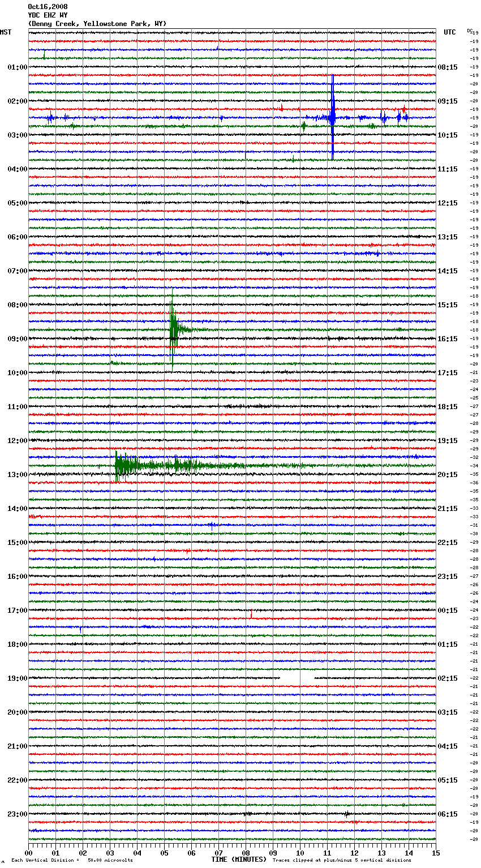Select the 20:00 MST hour label
This screenshot has height=868, width=481.
pyautogui.click(x=18, y=712)
